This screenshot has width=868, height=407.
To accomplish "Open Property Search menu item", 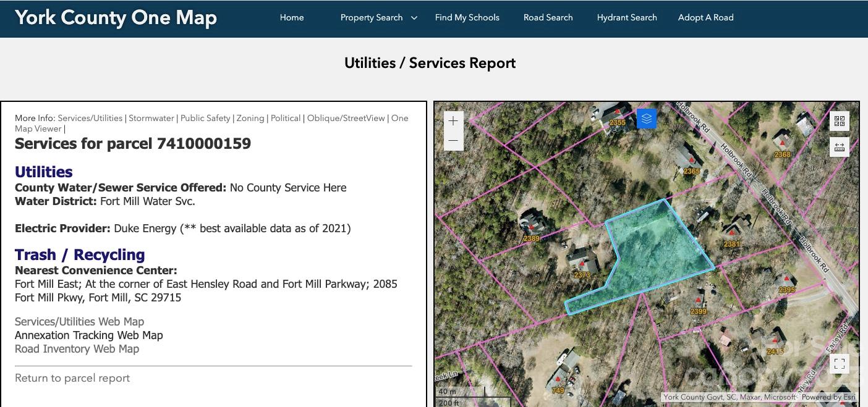I will pos(372,17).
